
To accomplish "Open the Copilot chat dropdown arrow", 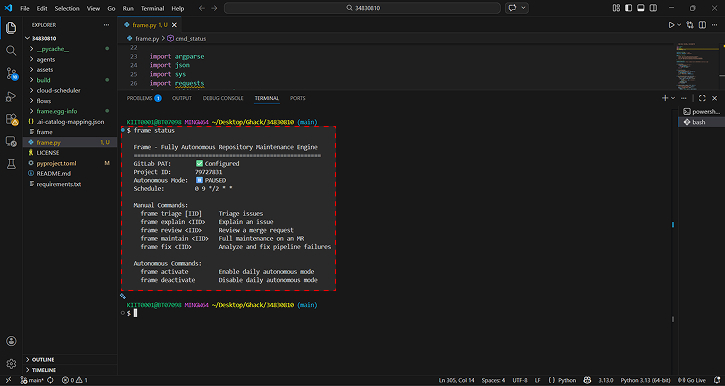I will [523, 8].
